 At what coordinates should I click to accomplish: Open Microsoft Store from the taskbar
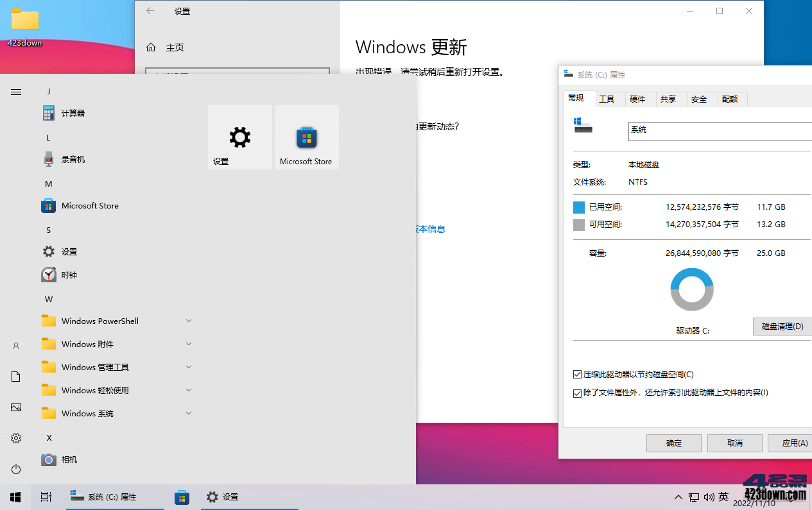tap(182, 497)
